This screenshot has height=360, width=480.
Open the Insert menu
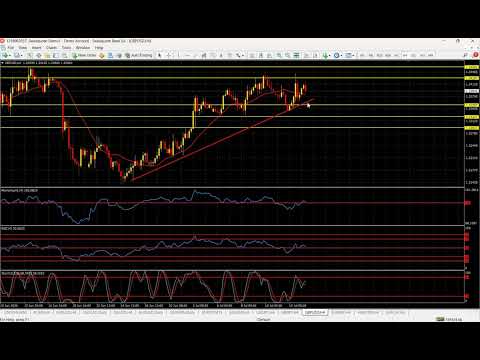pos(36,48)
